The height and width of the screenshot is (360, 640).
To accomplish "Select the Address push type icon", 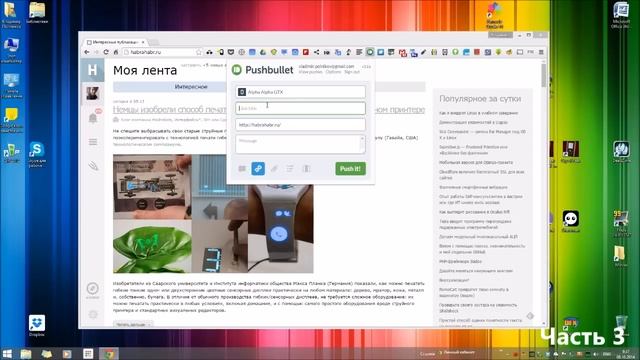I will (x=306, y=169).
